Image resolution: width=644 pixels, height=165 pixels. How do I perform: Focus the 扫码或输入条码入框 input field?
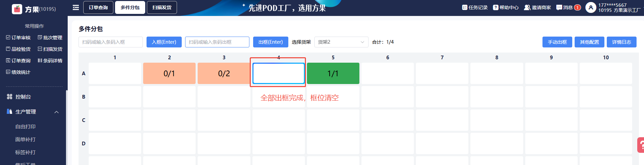tap(111, 42)
